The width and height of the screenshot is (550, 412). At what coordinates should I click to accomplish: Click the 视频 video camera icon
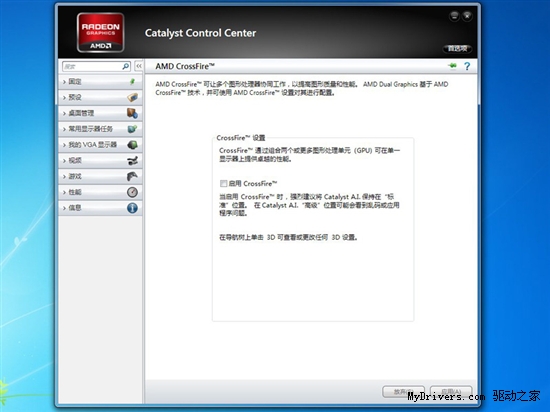(132, 161)
